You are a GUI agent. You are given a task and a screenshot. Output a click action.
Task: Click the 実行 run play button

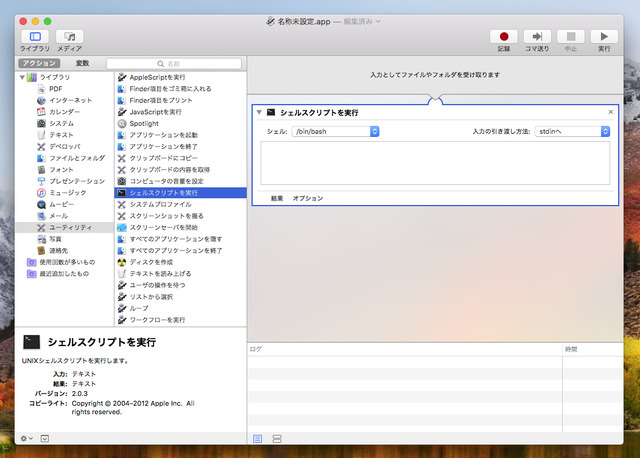(x=604, y=36)
